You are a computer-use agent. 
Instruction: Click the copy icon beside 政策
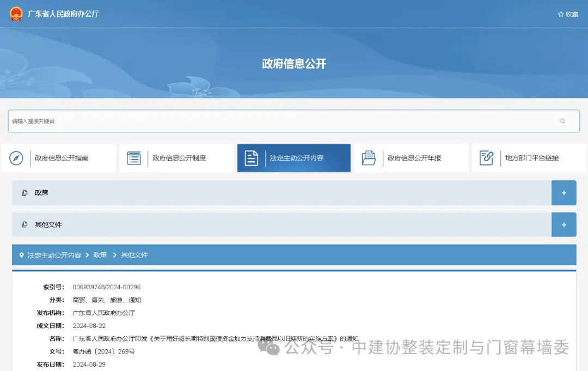pos(24,193)
